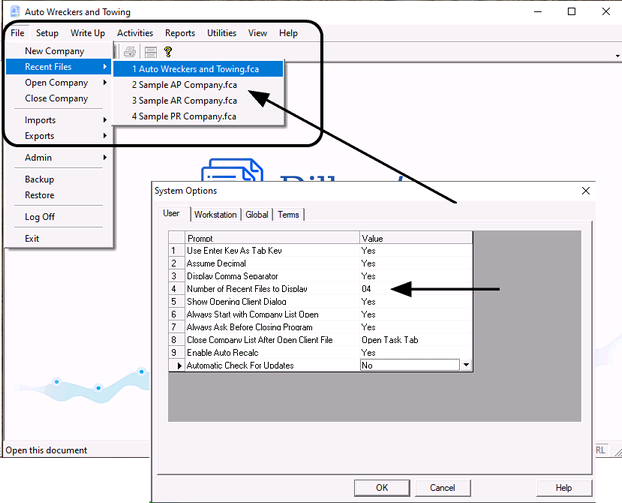This screenshot has width=622, height=503.
Task: Close the System Options dialog with X
Action: click(x=586, y=191)
